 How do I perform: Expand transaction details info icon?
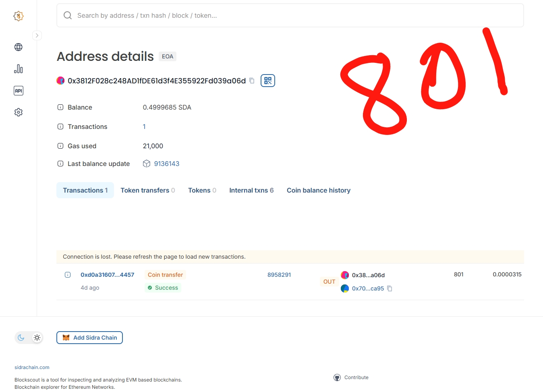click(68, 275)
